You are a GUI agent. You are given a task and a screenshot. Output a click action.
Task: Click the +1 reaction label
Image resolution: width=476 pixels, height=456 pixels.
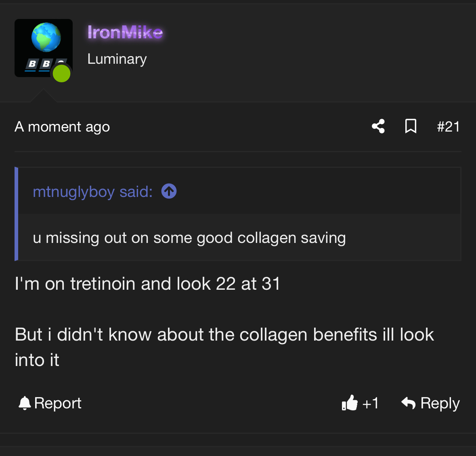(370, 403)
